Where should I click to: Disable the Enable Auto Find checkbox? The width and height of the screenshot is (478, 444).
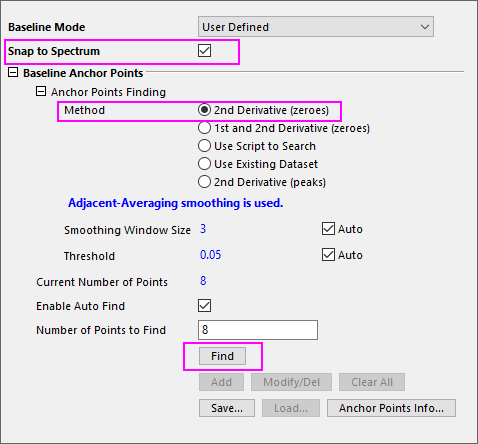pos(204,306)
